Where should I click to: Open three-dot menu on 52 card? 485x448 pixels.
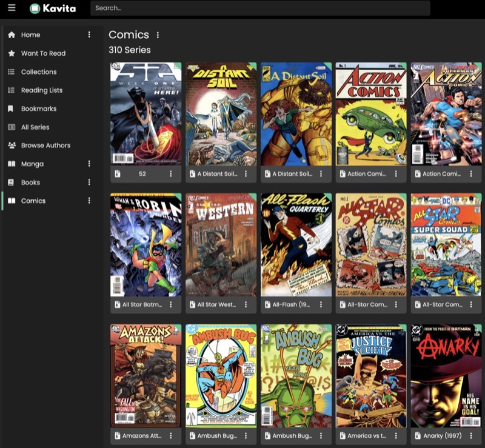[170, 173]
